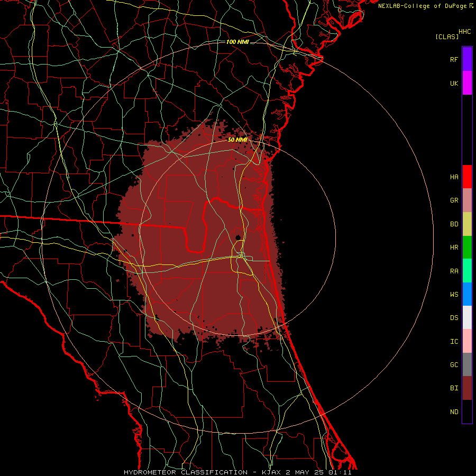
Task: Click the BD yellow legend color block
Action: (x=467, y=224)
